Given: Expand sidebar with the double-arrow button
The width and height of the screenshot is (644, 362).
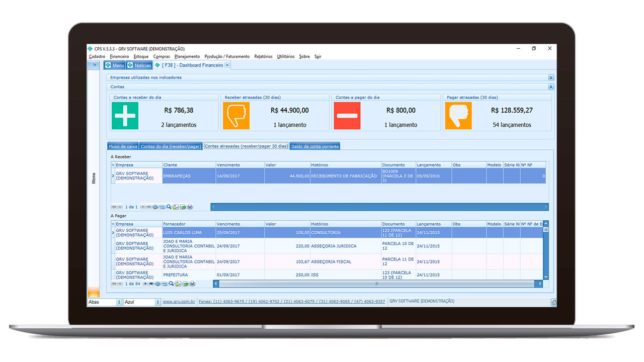Looking at the screenshot, I should (94, 65).
